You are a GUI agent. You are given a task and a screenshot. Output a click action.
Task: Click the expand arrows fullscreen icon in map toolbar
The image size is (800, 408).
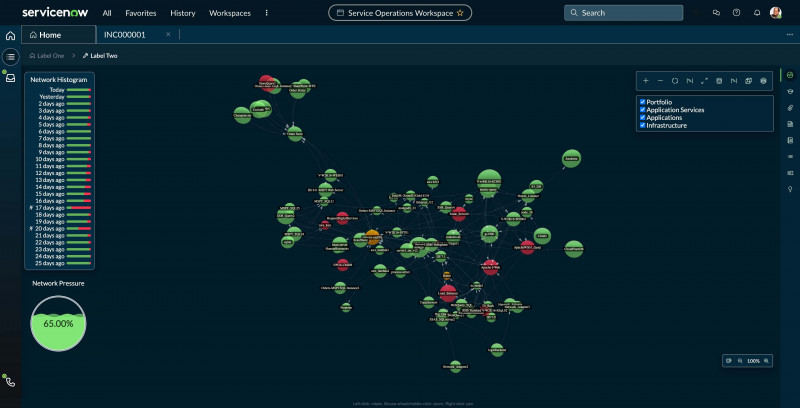705,81
